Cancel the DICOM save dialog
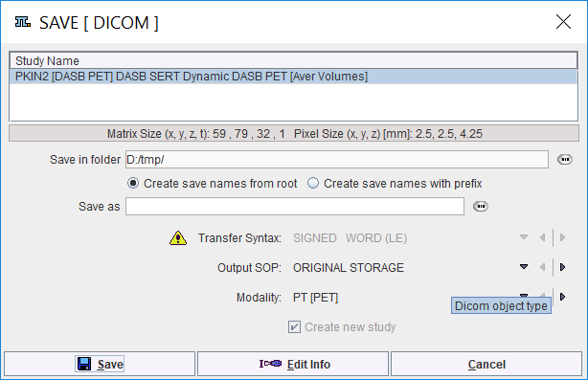 pos(486,364)
